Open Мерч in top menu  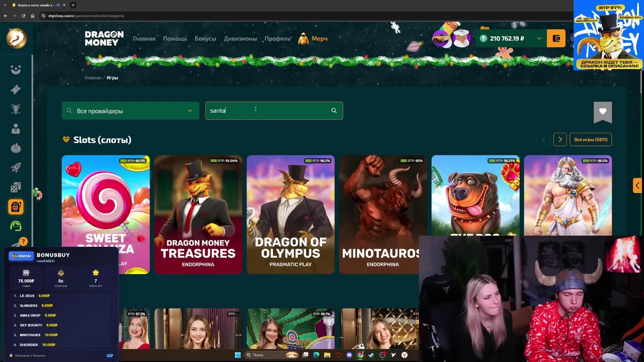(x=319, y=39)
